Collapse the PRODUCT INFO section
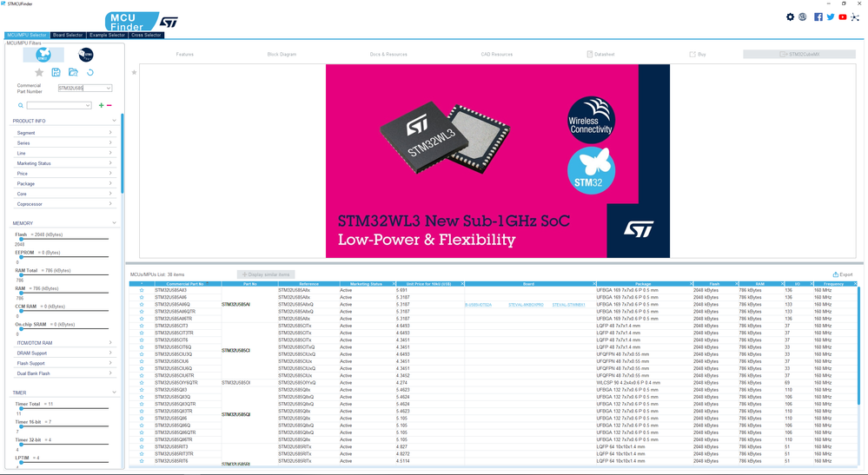The height and width of the screenshot is (475, 868). point(114,121)
